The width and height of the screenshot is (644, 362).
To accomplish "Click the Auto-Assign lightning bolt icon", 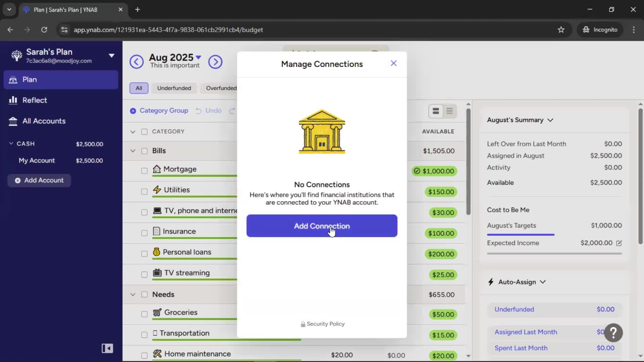I will (x=491, y=282).
